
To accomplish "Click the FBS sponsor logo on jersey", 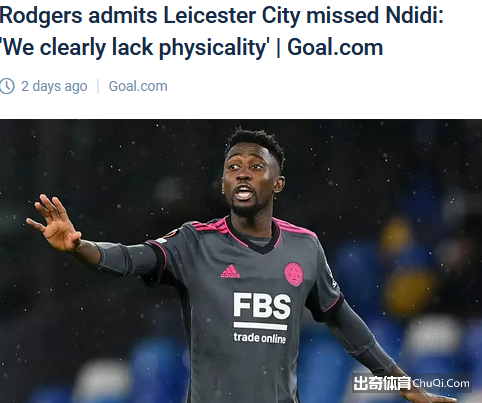I will click(262, 305).
